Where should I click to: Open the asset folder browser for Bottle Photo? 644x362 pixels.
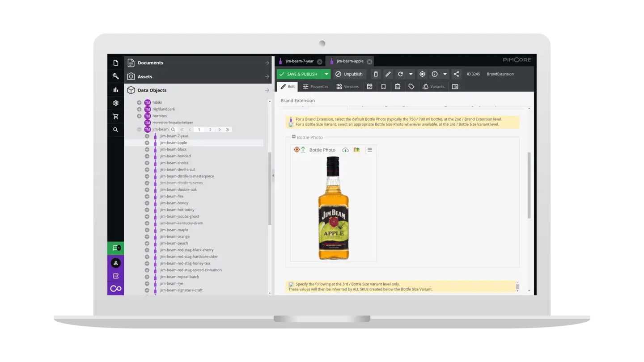[357, 150]
